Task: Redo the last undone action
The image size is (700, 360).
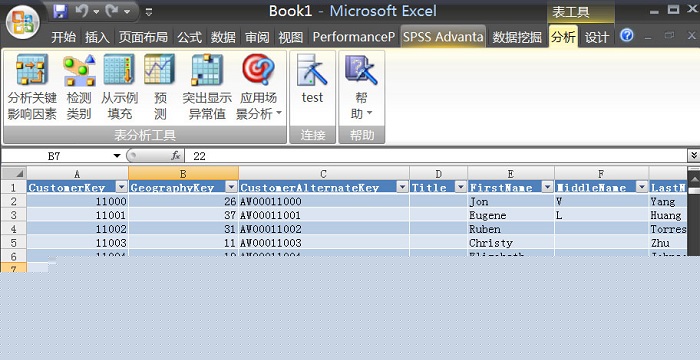Action: click(x=112, y=11)
